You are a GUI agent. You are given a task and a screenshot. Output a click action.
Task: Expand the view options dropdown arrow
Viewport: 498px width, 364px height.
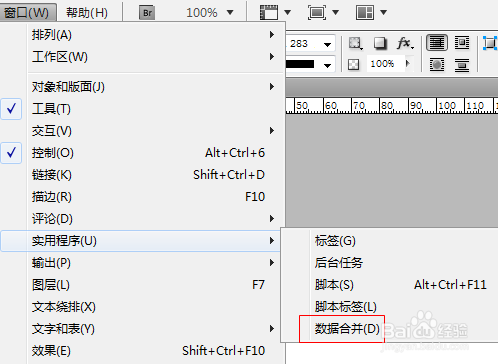tap(287, 13)
